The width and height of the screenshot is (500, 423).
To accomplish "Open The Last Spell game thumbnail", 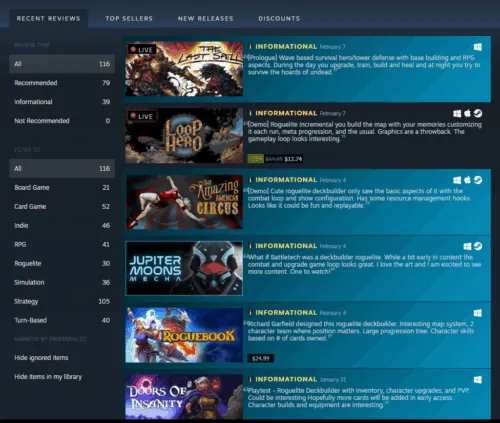I will click(184, 69).
